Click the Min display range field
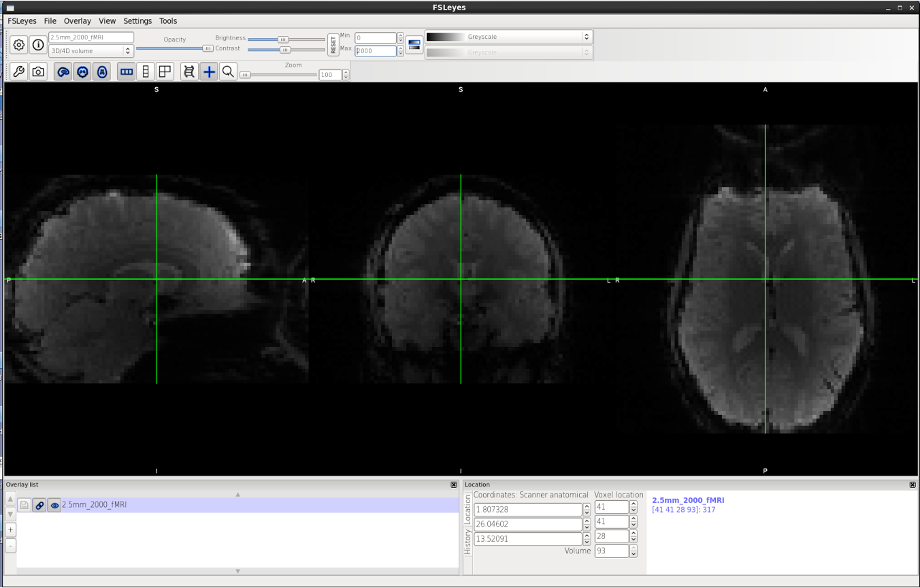The width and height of the screenshot is (920, 588). click(x=376, y=38)
